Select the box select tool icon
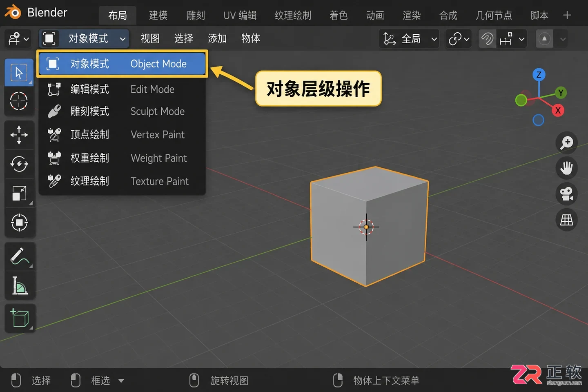 click(19, 72)
